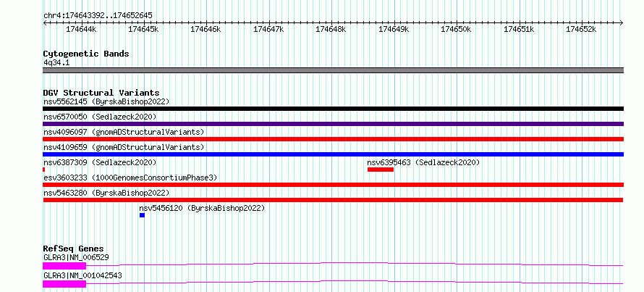The height and width of the screenshot is (292, 644).
Task: Click the purple nsv6570050 variant bar
Action: pos(333,124)
